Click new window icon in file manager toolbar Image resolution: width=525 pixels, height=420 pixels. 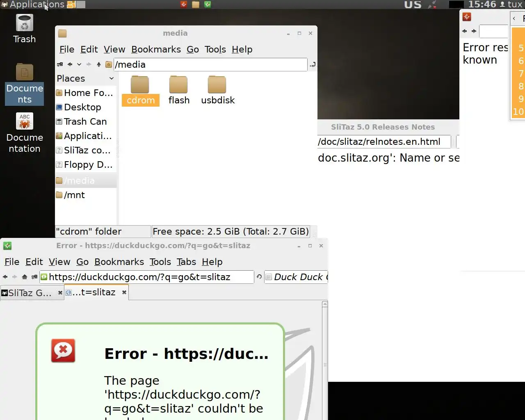60,64
